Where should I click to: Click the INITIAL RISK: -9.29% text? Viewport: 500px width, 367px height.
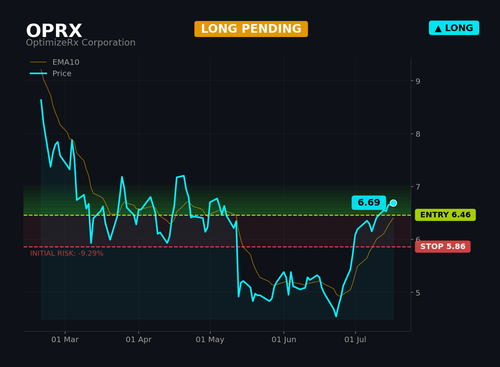click(67, 253)
